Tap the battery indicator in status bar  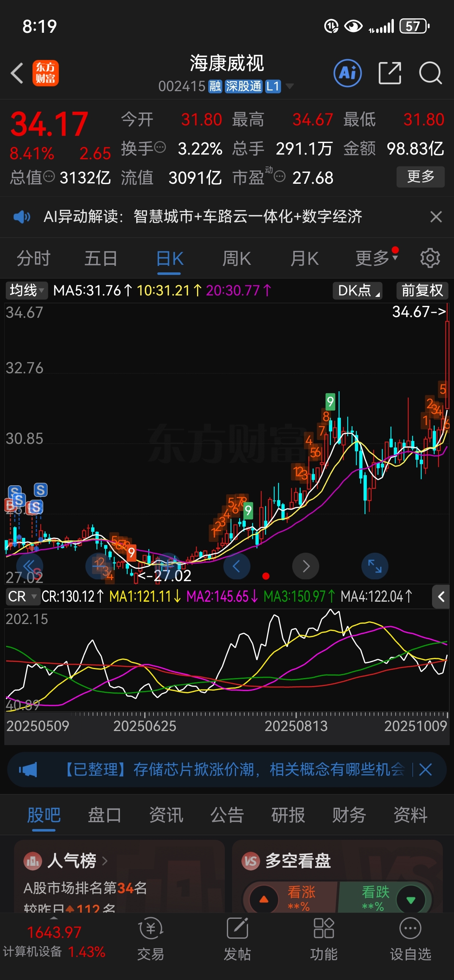(414, 26)
